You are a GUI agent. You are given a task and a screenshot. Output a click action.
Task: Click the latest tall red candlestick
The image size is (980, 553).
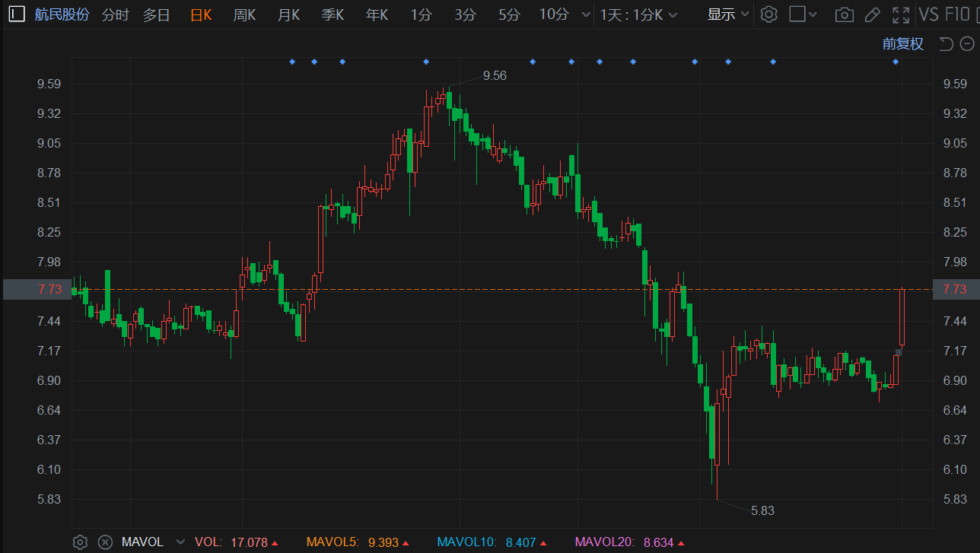click(x=902, y=317)
